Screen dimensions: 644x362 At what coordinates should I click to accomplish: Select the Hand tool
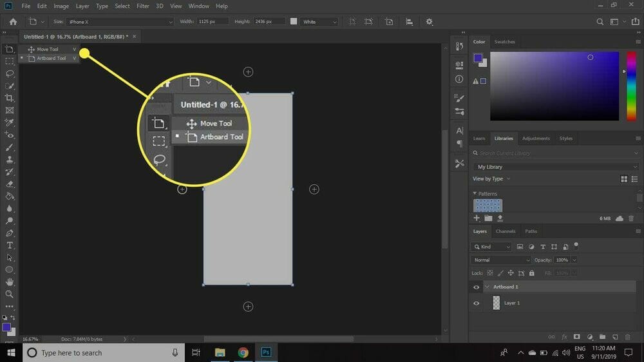pos(10,282)
